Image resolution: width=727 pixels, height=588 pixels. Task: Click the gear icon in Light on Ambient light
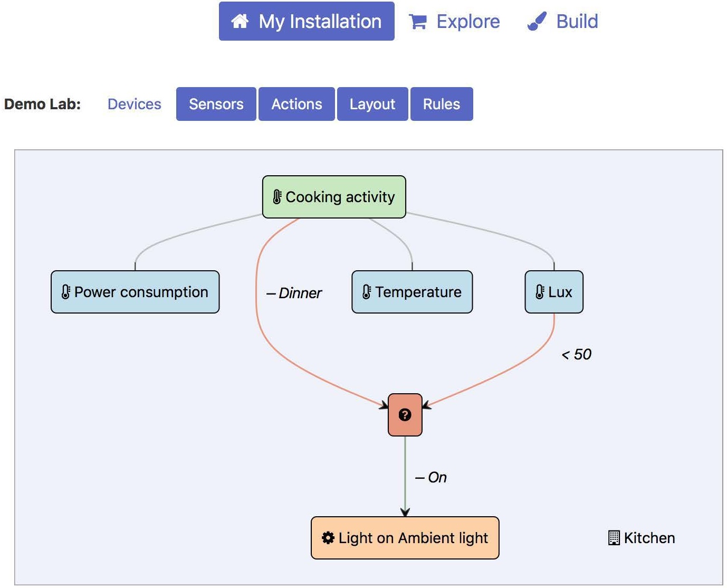(328, 538)
